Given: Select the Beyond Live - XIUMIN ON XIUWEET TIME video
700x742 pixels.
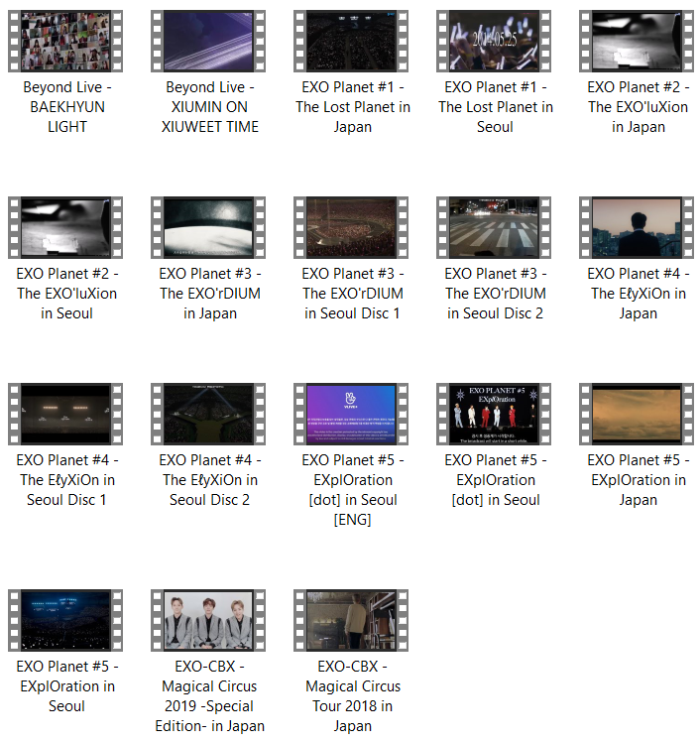Looking at the screenshot, I should click(x=208, y=42).
